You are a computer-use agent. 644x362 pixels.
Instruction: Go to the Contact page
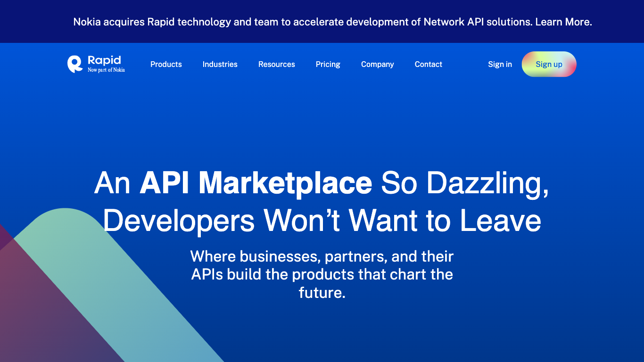click(x=429, y=64)
